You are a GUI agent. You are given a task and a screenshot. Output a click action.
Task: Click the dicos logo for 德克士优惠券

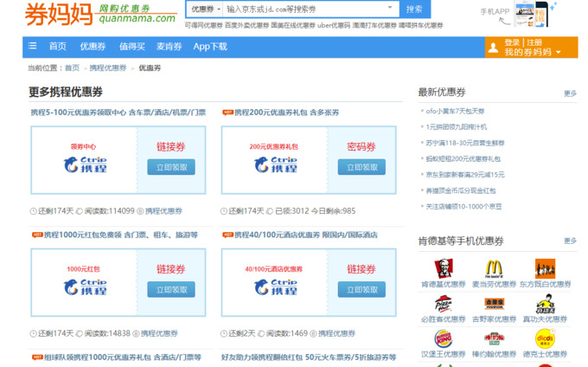tap(545, 338)
